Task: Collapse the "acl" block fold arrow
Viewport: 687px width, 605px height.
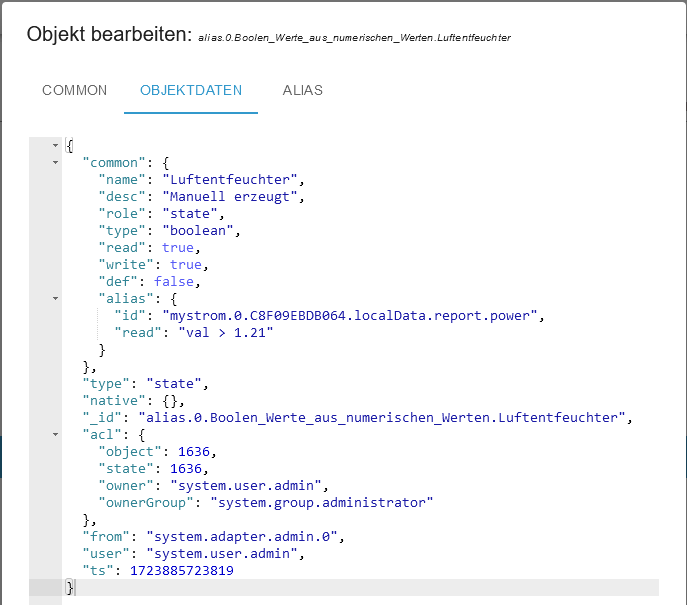Action: click(x=56, y=434)
